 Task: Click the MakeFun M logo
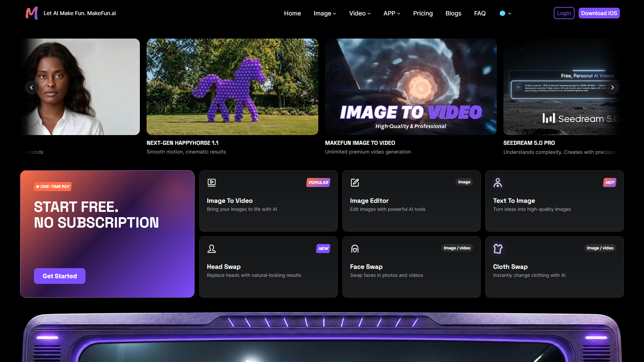coord(32,13)
